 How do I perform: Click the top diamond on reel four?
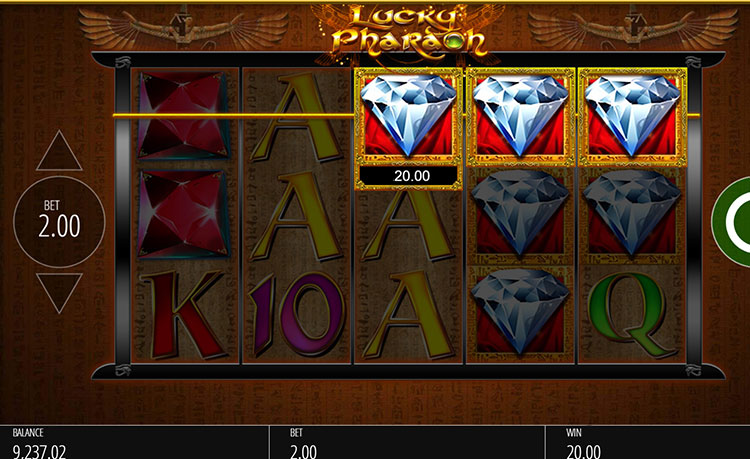(520, 117)
